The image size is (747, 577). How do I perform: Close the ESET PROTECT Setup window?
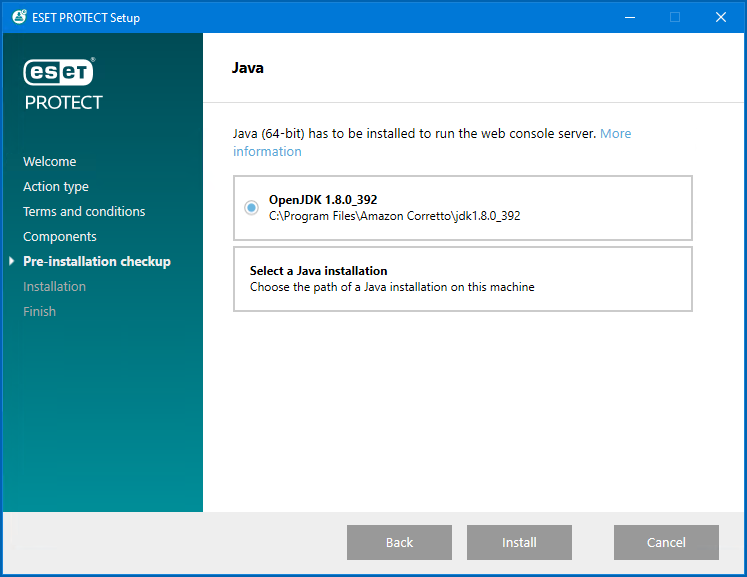tap(720, 17)
